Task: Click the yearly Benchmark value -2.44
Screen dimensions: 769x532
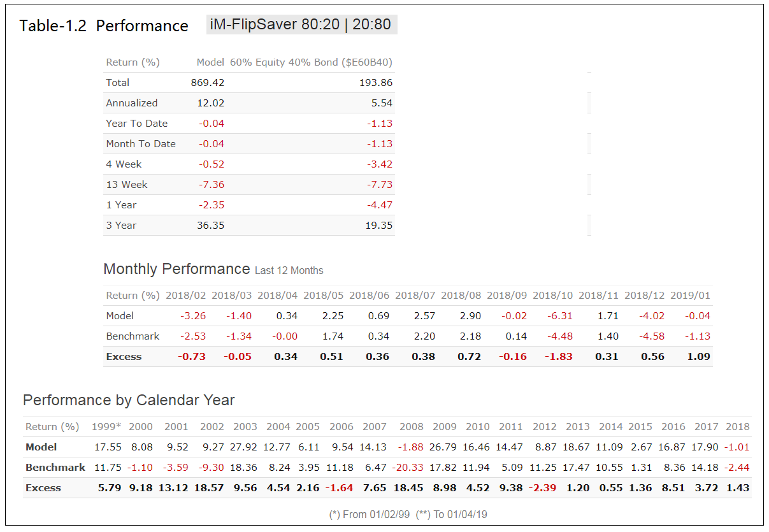Action: click(738, 468)
